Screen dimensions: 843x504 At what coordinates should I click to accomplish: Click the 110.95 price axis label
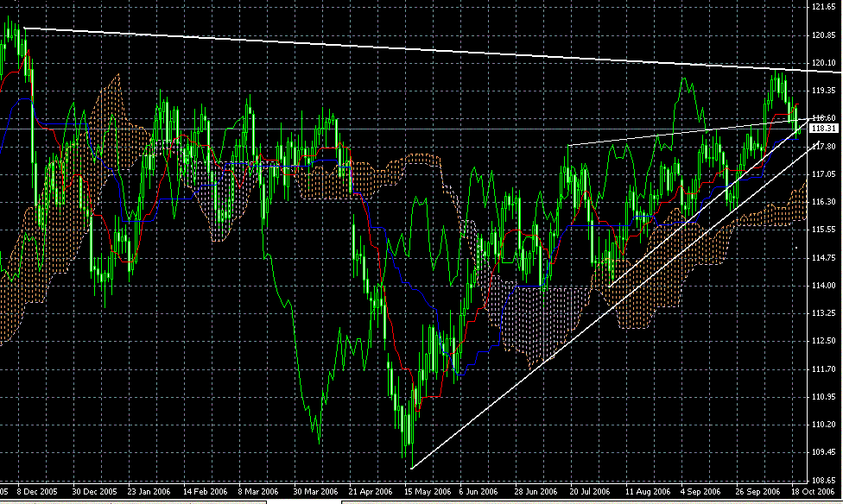(823, 396)
